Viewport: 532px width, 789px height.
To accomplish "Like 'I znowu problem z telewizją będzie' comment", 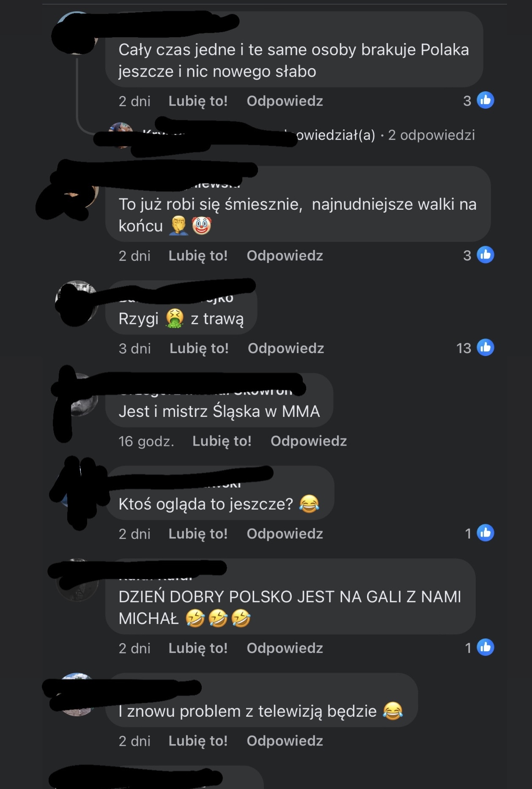I will tap(198, 740).
